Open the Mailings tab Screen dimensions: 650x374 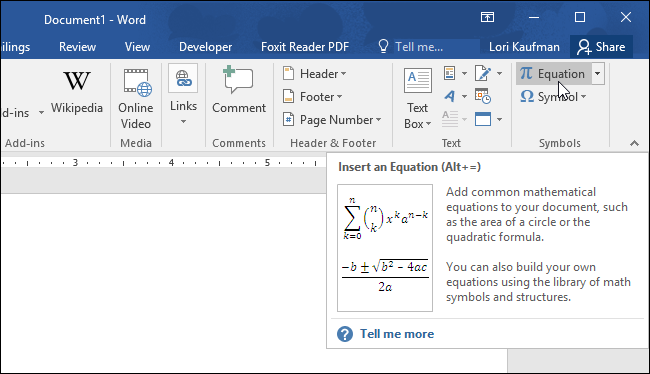pos(15,46)
